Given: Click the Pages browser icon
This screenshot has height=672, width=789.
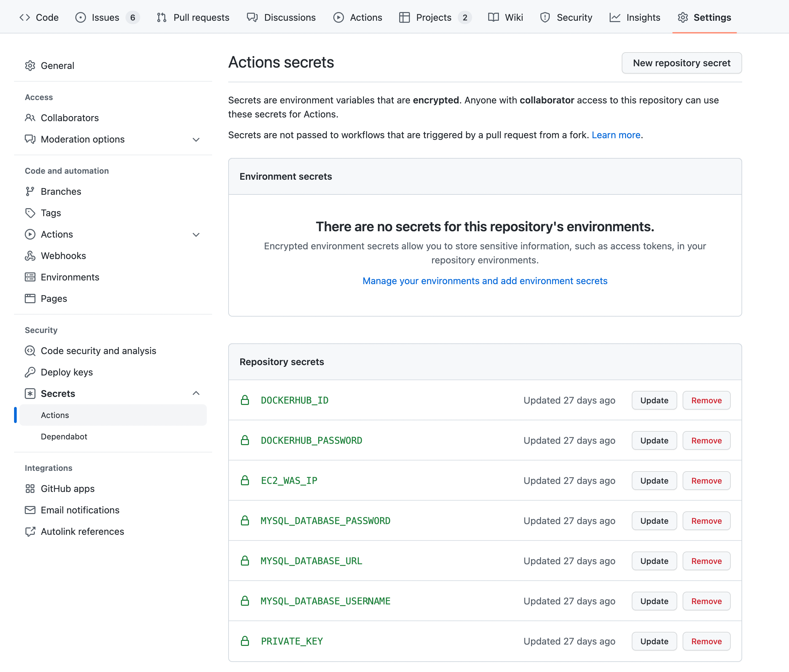Looking at the screenshot, I should click(30, 299).
